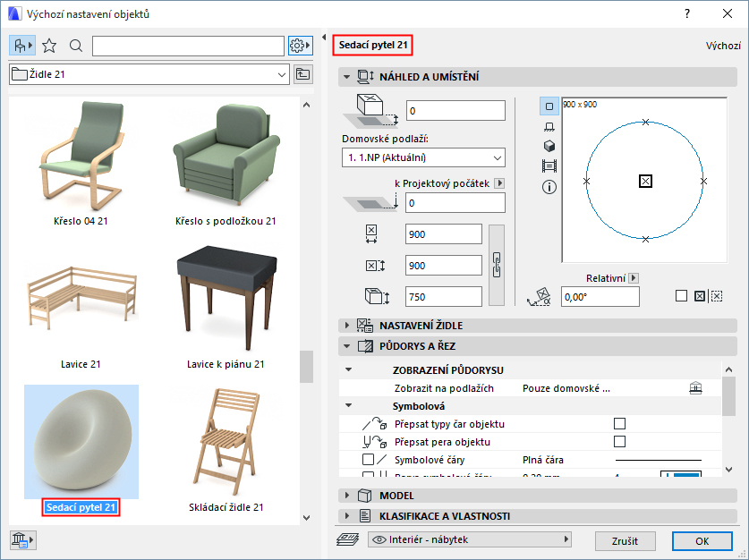Viewport: 749px width, 560px height.
Task: Collapse the Náhled a umístění panel
Action: [x=347, y=77]
